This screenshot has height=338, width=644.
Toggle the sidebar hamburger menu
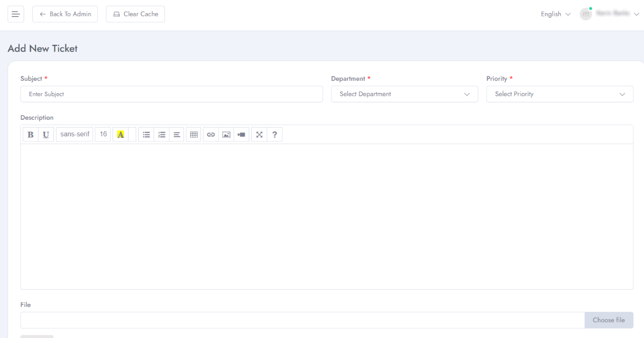pyautogui.click(x=15, y=14)
